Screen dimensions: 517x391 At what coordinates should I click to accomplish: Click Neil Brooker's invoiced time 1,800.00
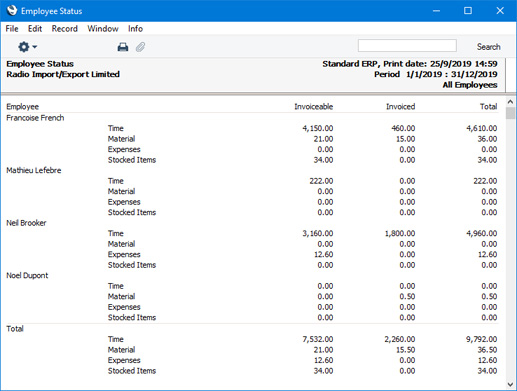[400, 234]
